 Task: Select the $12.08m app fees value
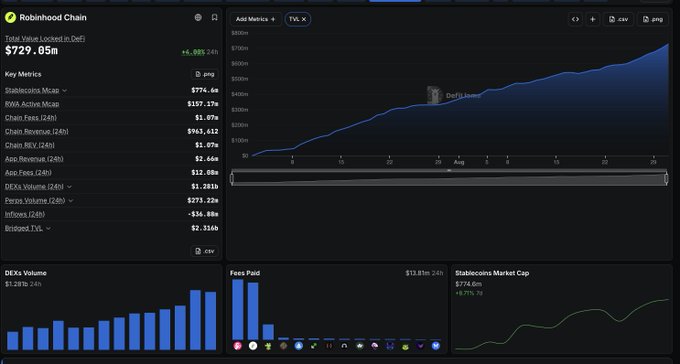pyautogui.click(x=205, y=173)
